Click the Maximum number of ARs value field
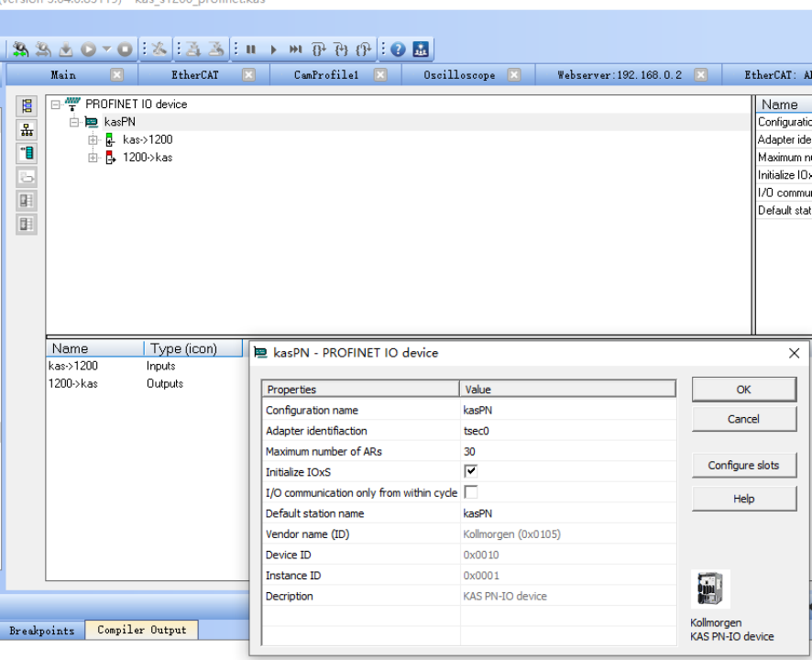812x660 pixels. tap(568, 451)
